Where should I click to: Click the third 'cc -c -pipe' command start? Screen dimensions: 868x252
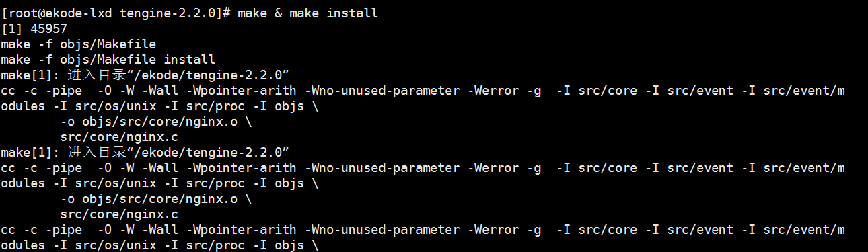coord(42,230)
